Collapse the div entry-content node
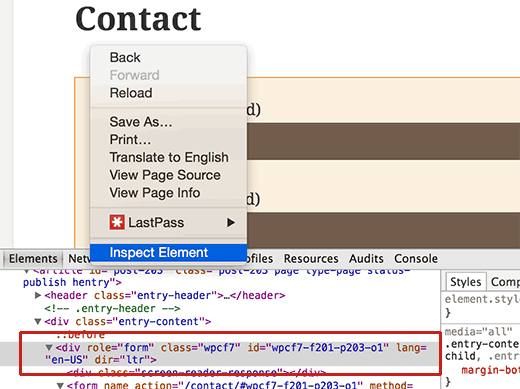Image resolution: width=520 pixels, height=389 pixels. 38,322
